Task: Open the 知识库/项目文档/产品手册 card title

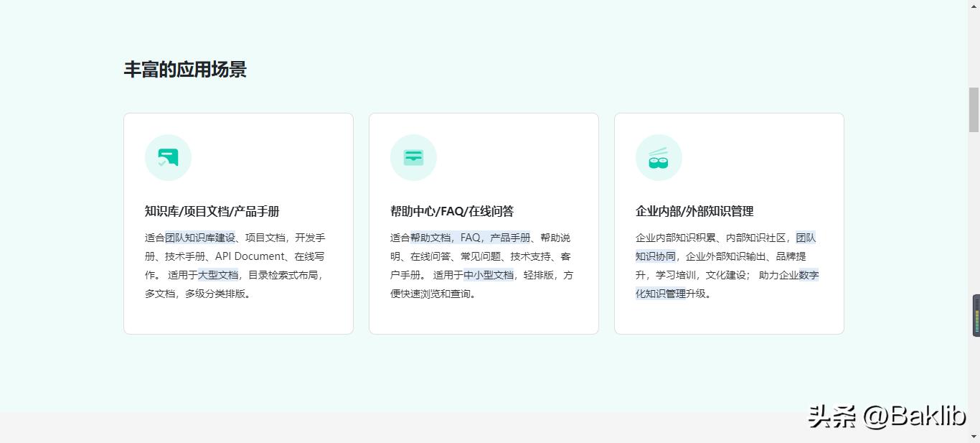Action: coord(212,211)
